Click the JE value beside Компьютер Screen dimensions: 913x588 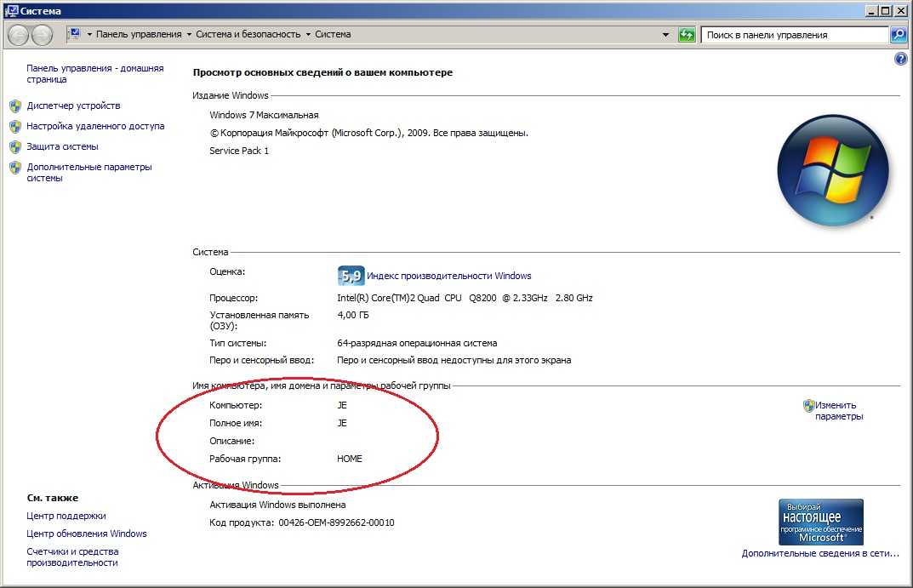[342, 404]
